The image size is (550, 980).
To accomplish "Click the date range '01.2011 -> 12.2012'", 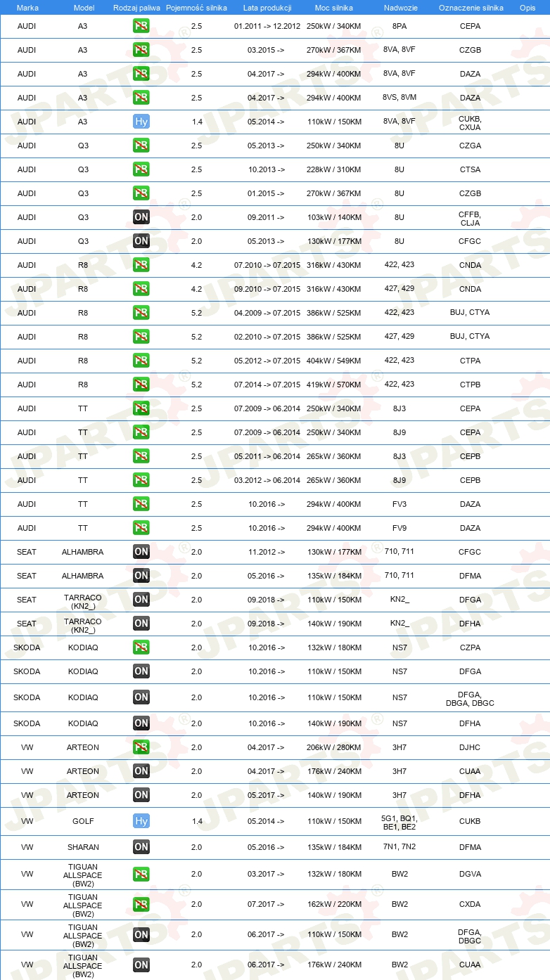I will click(x=267, y=26).
